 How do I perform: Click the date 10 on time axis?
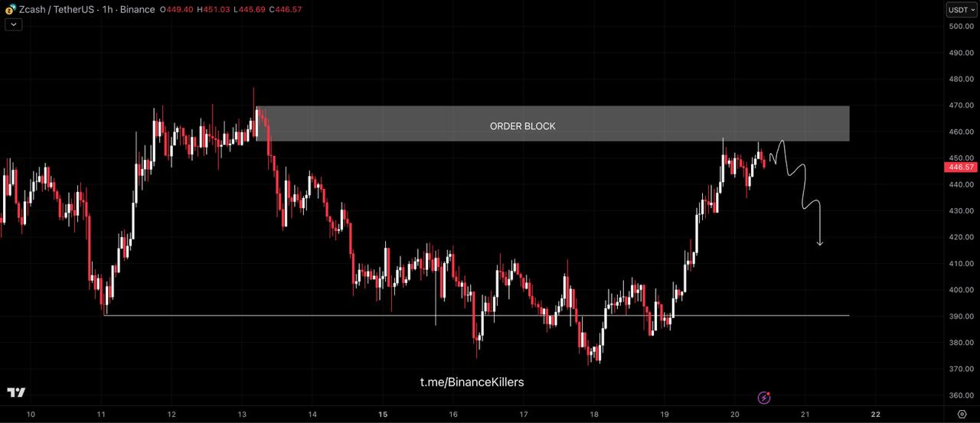31,414
